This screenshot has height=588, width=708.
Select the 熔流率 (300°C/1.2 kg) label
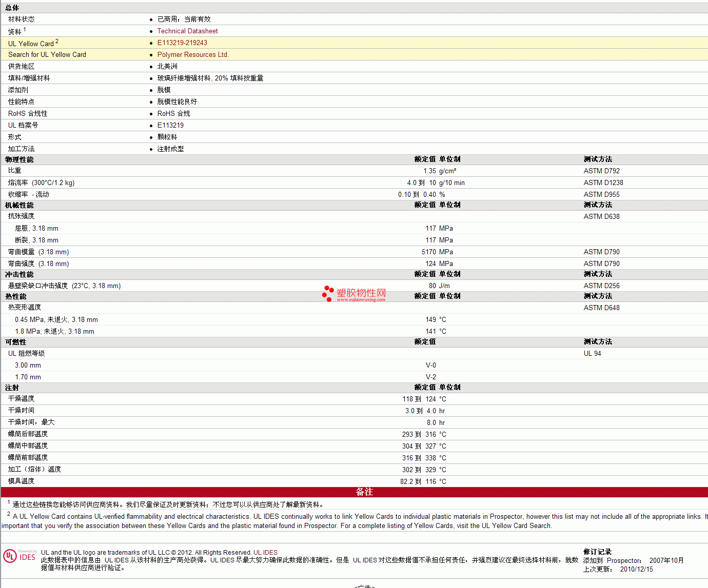point(41,183)
